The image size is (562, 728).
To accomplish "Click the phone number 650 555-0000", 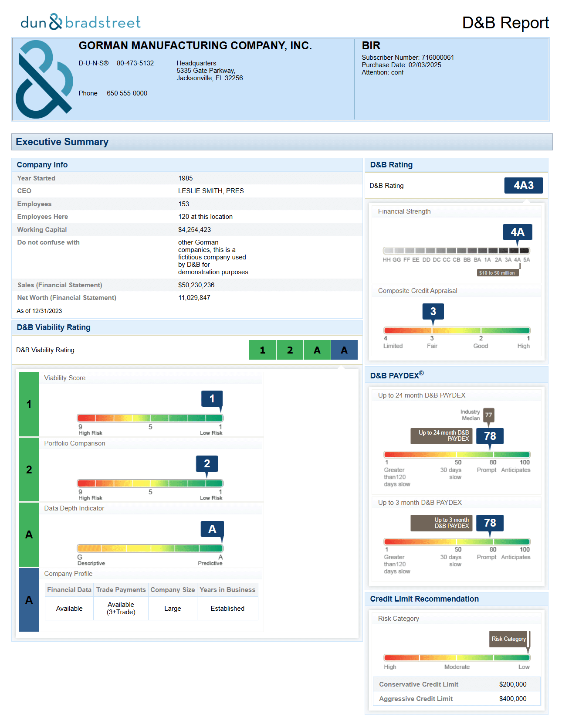I will tap(127, 93).
